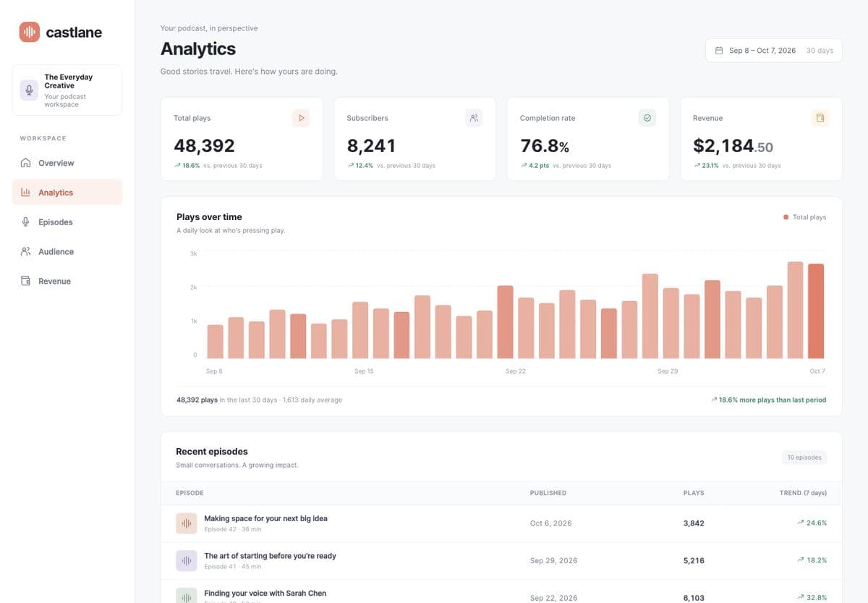
Task: Open the Episodes section
Action: (x=67, y=222)
